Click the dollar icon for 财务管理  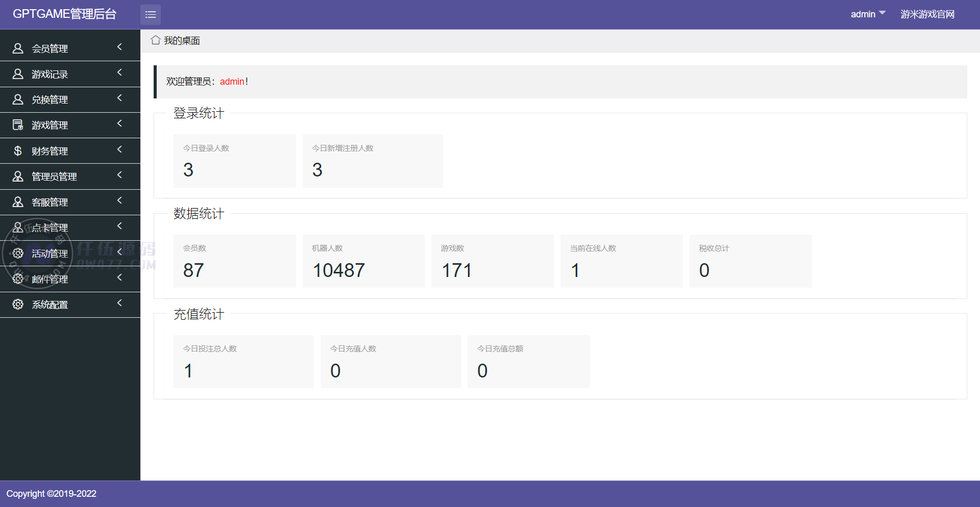[x=18, y=151]
